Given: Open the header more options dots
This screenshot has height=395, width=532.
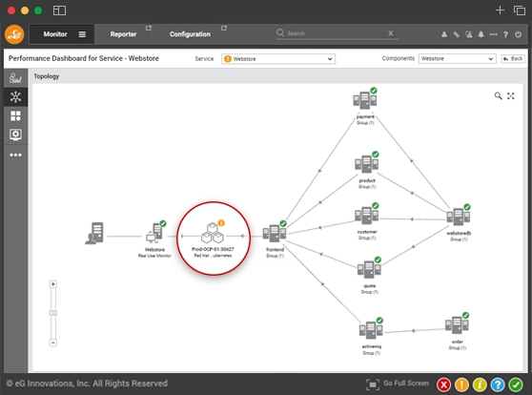Looking at the screenshot, I should [x=494, y=34].
